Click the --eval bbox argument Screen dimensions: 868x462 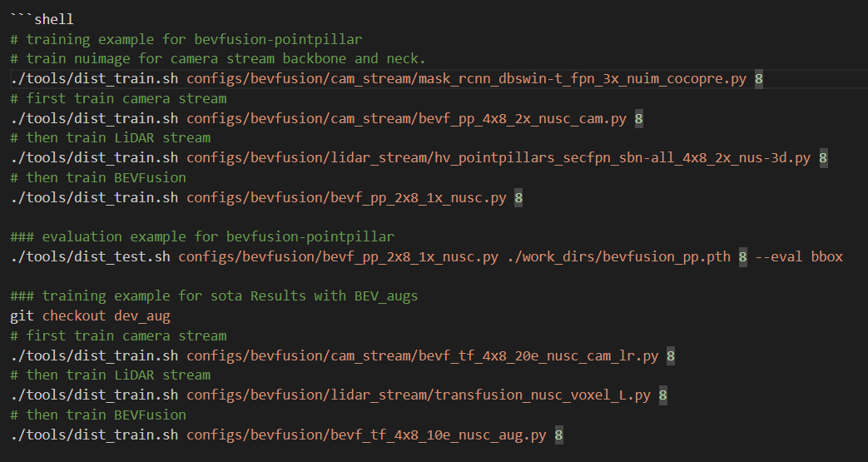point(799,256)
